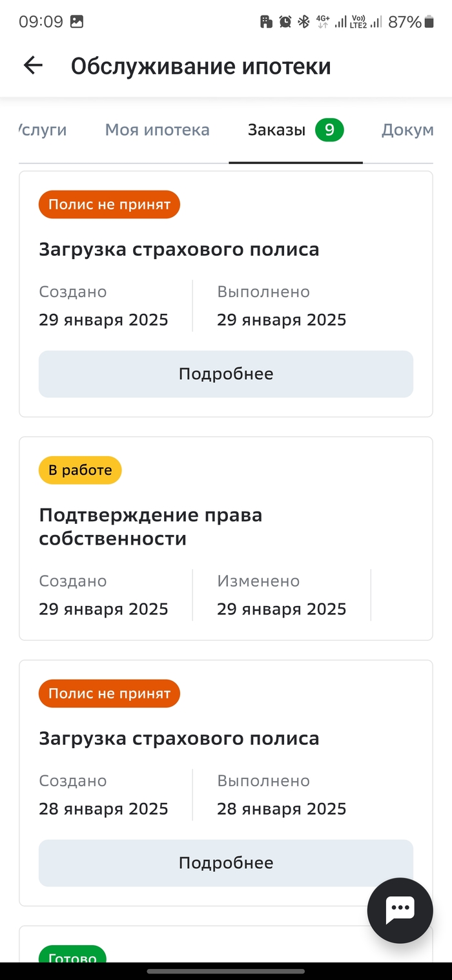The image size is (452, 980).
Task: Select the Заказы tab
Action: (276, 130)
